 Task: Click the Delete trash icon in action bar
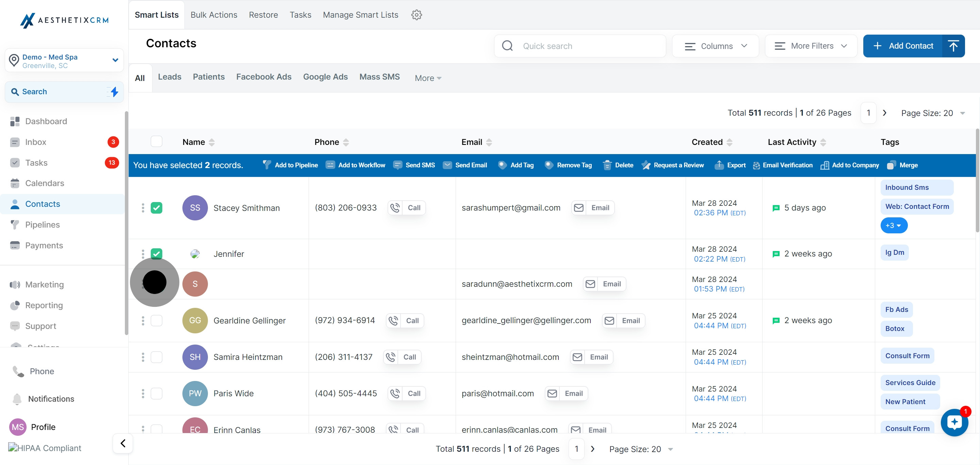pyautogui.click(x=607, y=165)
